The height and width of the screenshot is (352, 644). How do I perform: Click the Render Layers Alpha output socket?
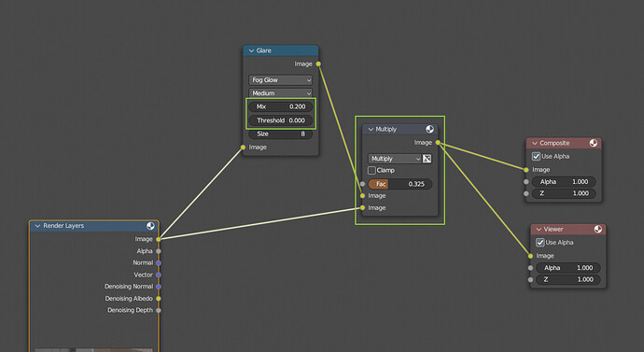click(x=159, y=251)
